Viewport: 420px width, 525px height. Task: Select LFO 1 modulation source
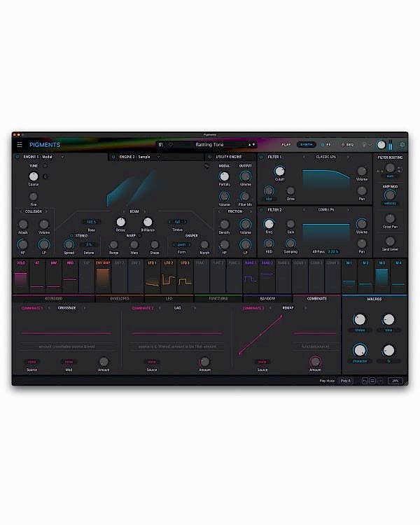152,276
